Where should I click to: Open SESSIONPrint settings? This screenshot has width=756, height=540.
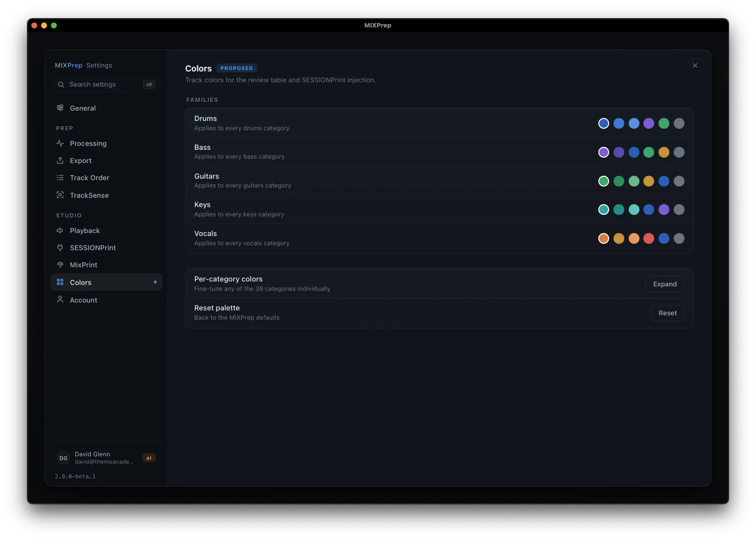tap(106, 248)
